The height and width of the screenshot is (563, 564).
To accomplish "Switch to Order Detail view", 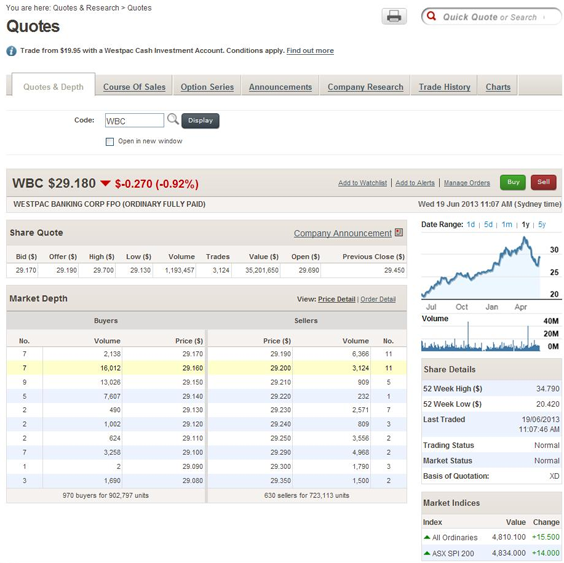I will coord(378,299).
